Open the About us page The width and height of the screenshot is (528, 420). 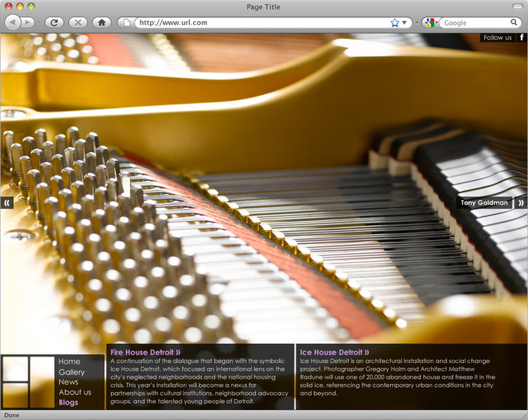(75, 392)
